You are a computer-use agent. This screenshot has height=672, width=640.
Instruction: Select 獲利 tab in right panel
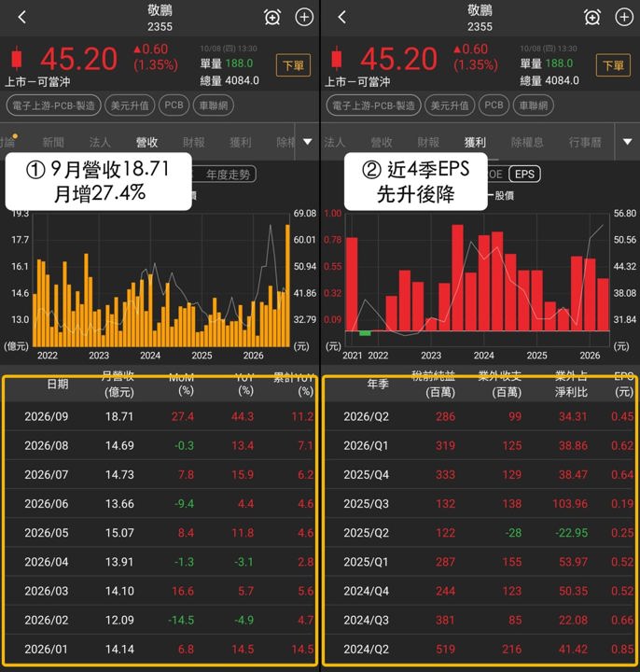coord(475,142)
